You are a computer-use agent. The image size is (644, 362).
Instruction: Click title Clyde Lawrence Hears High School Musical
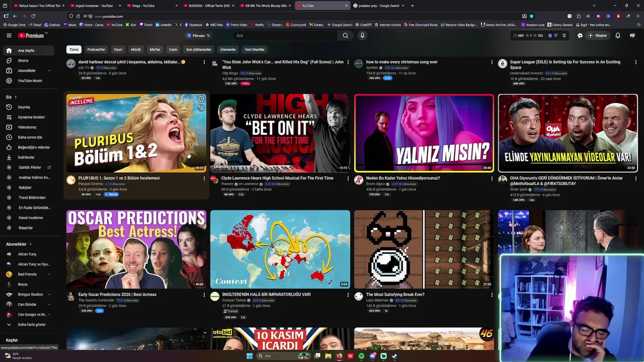(x=277, y=178)
